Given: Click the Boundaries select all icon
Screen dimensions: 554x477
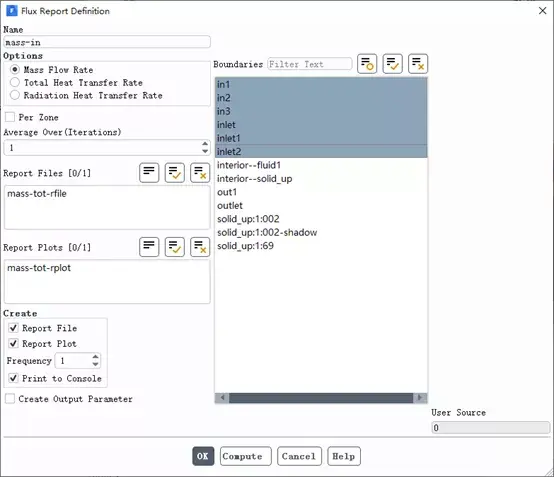Looking at the screenshot, I should pos(392,64).
